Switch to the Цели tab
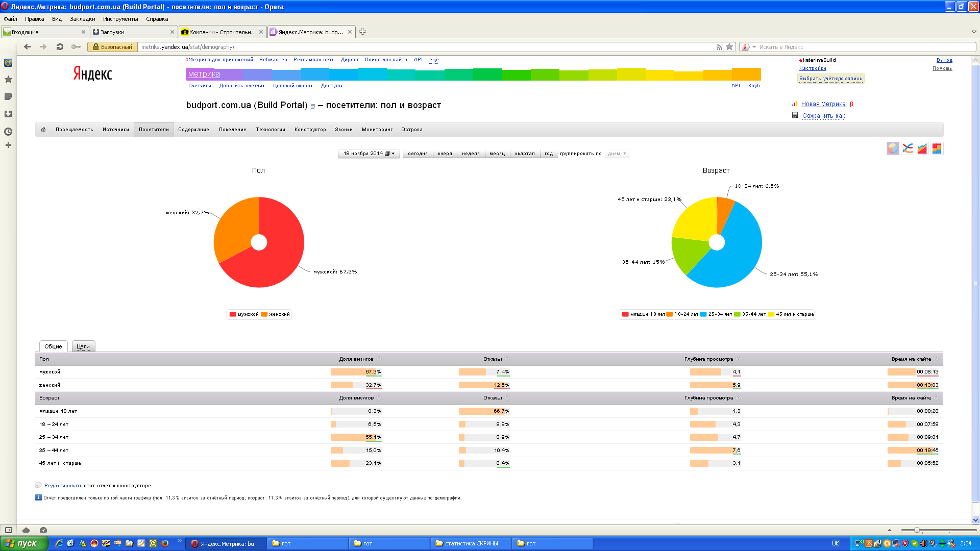 tap(83, 346)
